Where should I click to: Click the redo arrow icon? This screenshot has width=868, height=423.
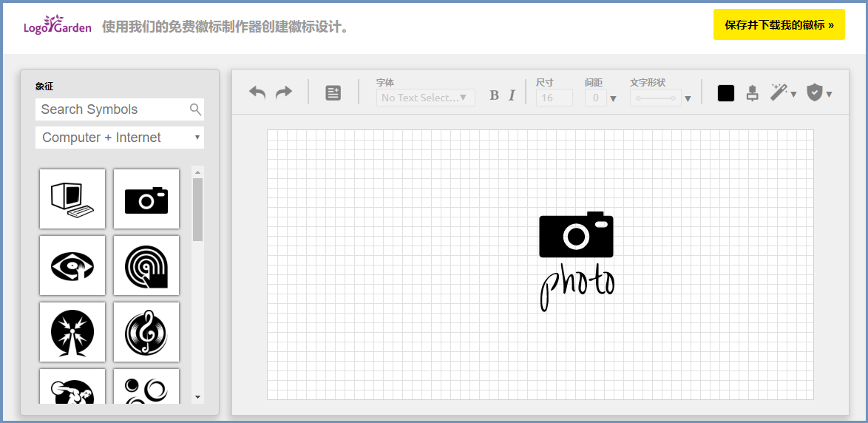[x=283, y=92]
